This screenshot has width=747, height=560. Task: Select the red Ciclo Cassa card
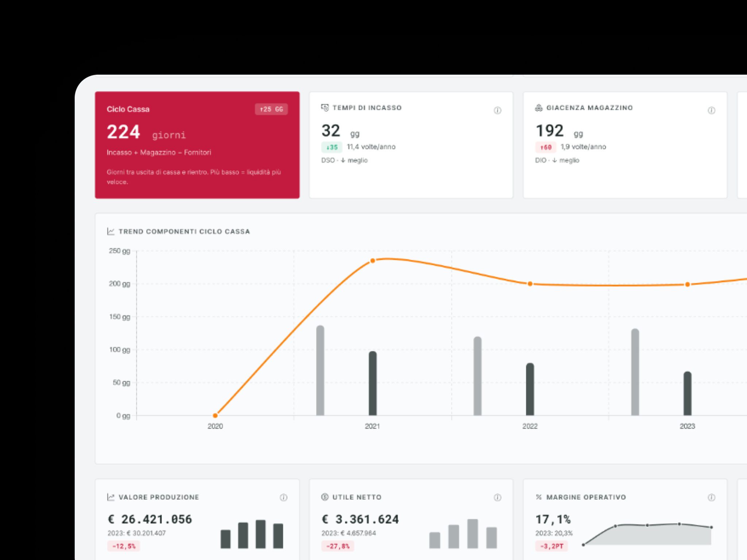click(x=197, y=145)
